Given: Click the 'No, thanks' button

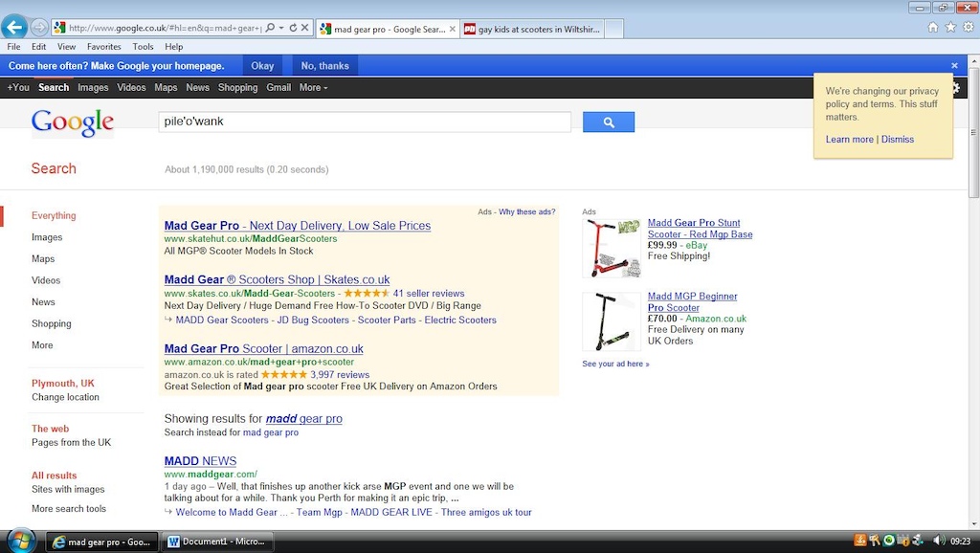Looking at the screenshot, I should click(x=325, y=66).
